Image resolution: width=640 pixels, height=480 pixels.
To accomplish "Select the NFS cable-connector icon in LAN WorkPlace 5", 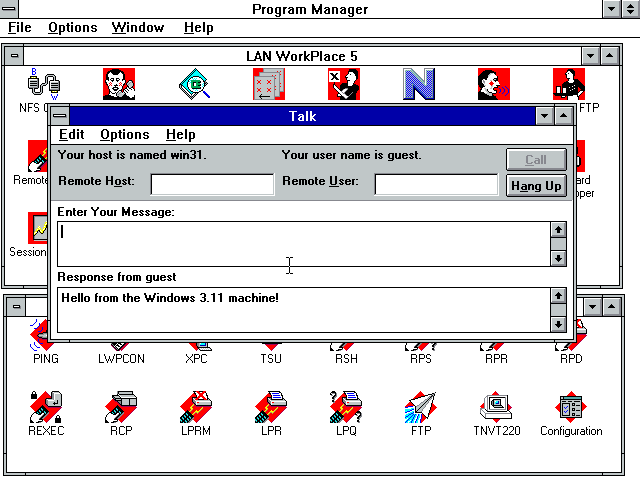I will pyautogui.click(x=44, y=84).
